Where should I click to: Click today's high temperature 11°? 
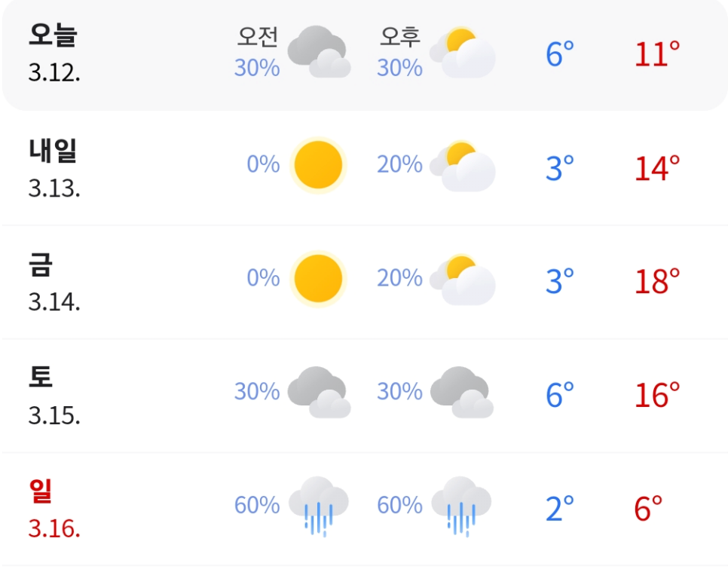pos(657,54)
